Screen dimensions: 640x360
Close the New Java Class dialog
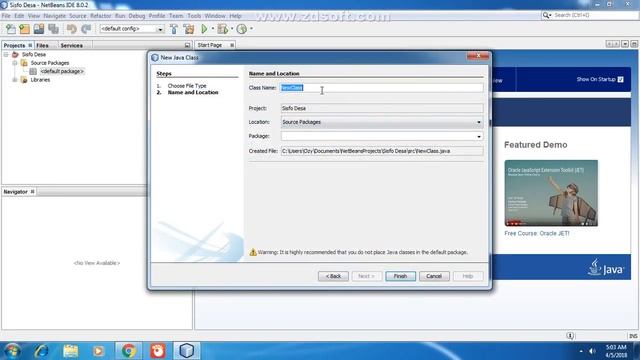point(478,56)
